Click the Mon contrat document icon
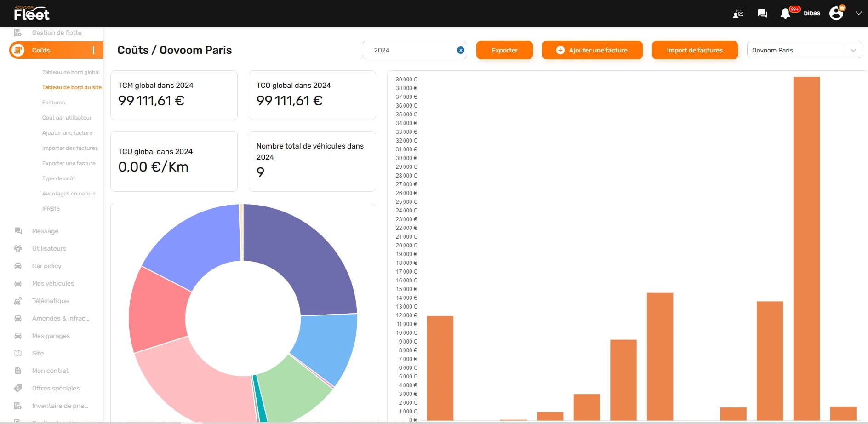The width and height of the screenshot is (868, 424). click(x=18, y=371)
